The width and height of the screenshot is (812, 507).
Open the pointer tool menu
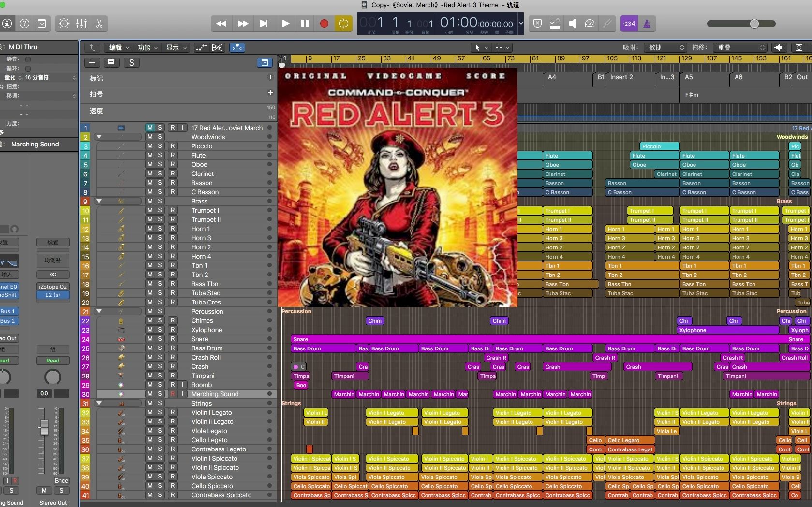pyautogui.click(x=481, y=47)
